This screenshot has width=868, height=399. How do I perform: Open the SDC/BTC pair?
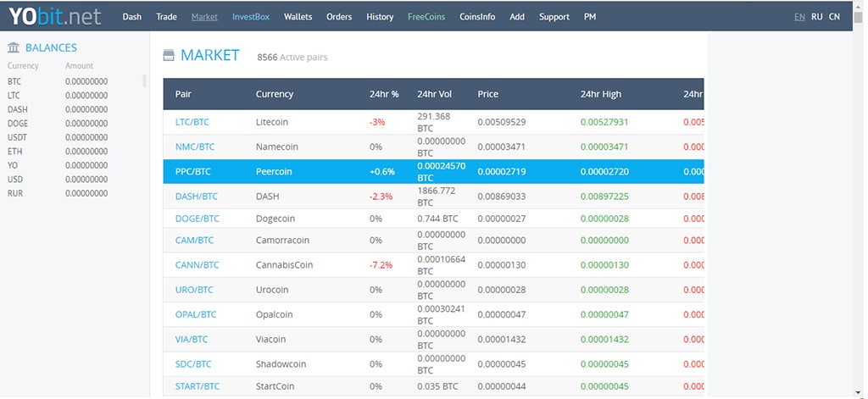pos(193,364)
